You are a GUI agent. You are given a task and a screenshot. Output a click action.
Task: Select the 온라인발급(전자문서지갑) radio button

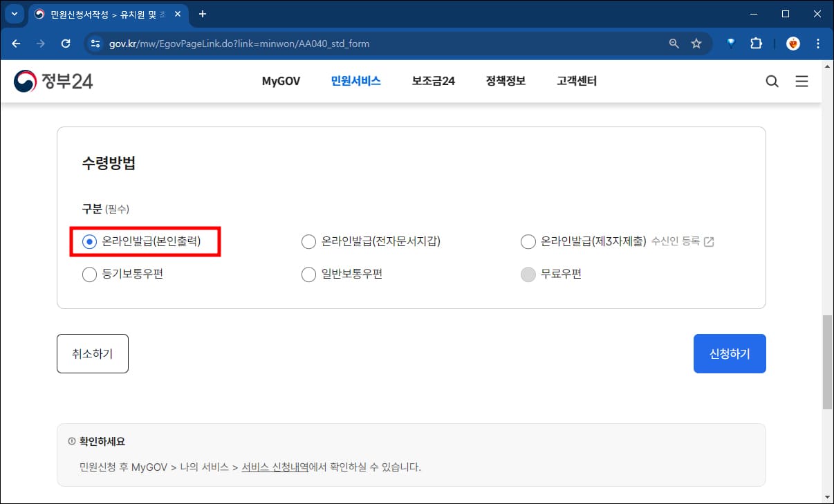coord(308,241)
